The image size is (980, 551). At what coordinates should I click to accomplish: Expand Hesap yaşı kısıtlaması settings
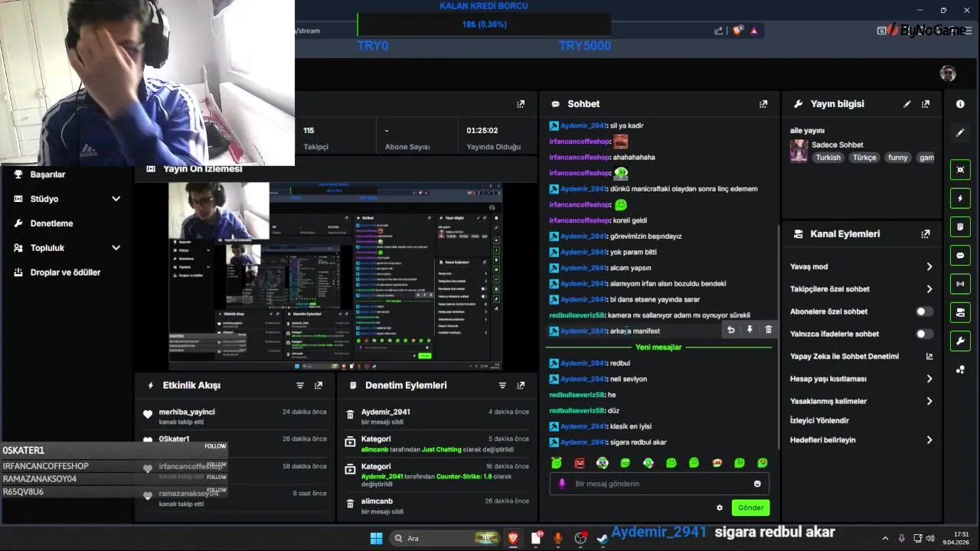click(x=929, y=379)
